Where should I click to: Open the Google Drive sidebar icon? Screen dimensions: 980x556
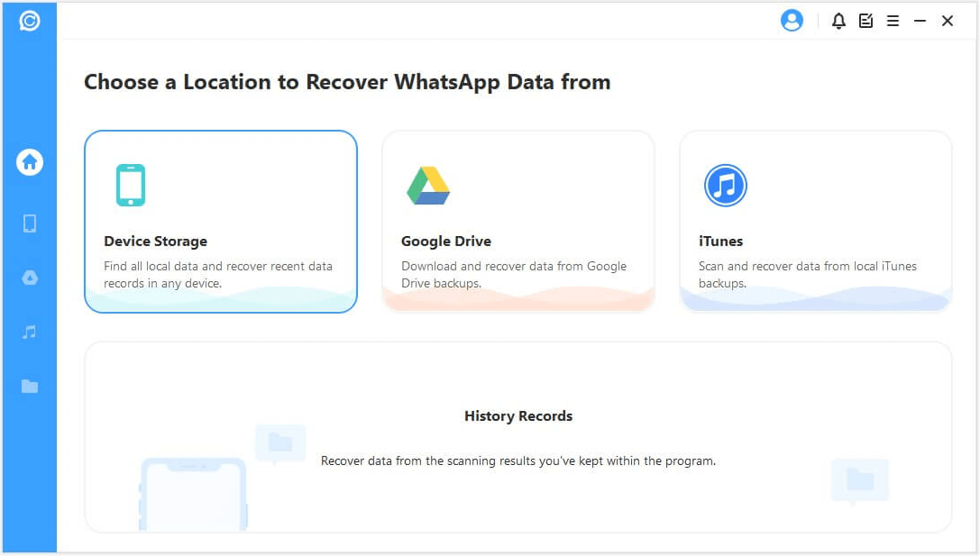click(30, 278)
